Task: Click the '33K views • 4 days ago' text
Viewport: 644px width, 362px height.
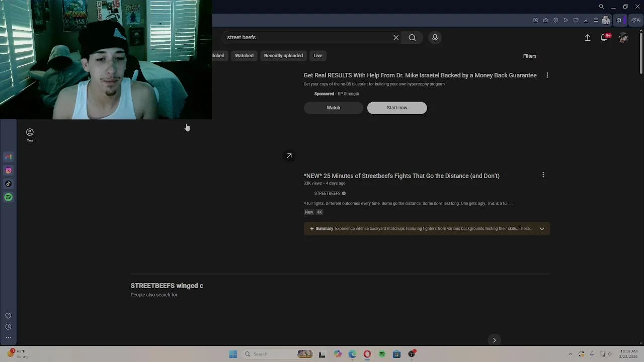Action: (x=325, y=184)
